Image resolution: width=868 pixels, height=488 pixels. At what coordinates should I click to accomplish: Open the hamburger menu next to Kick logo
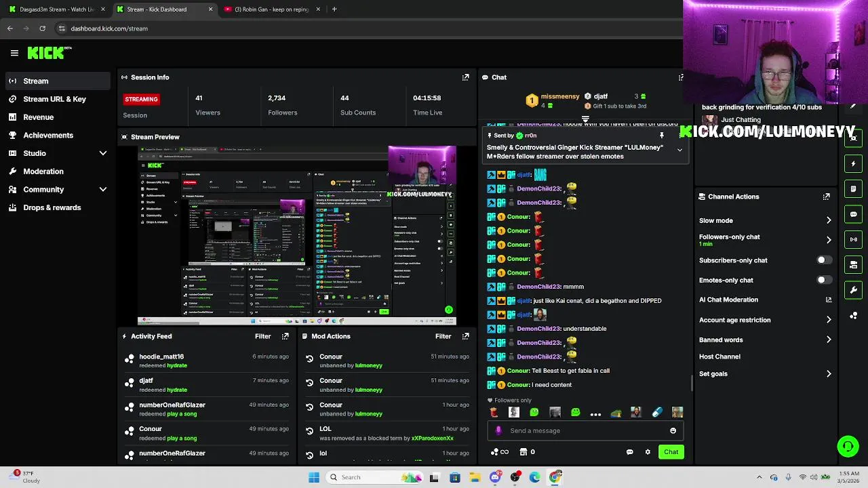tap(14, 53)
